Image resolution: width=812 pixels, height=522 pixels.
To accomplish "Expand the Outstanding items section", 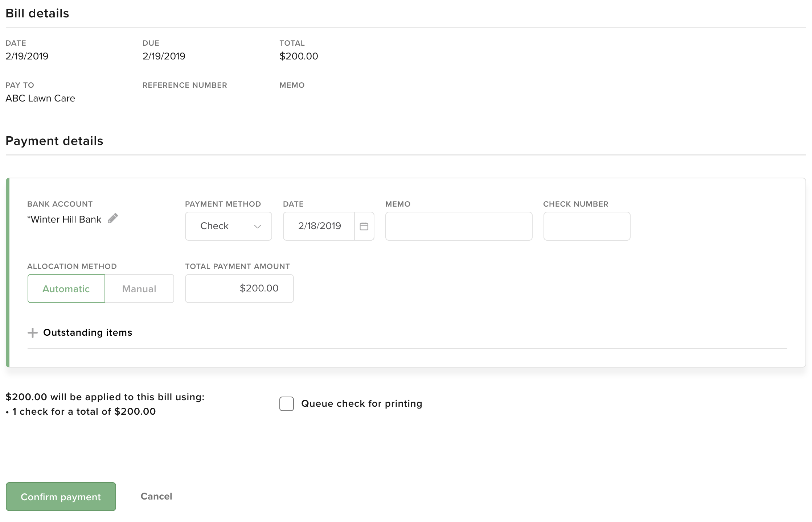I will coord(87,332).
